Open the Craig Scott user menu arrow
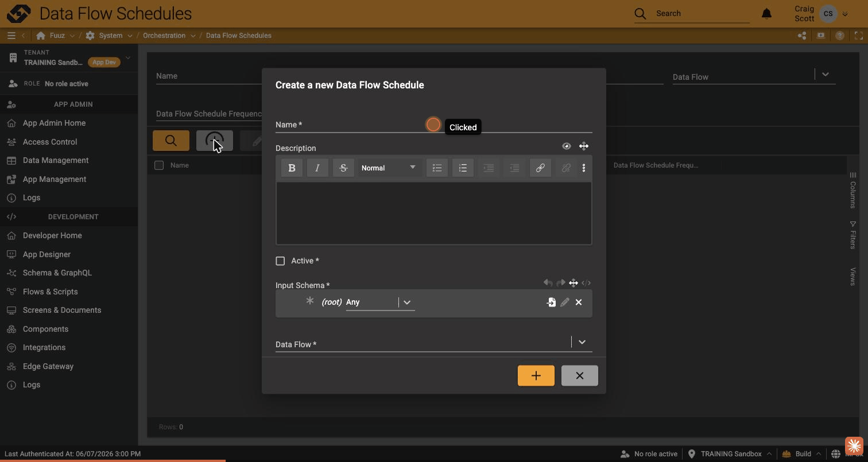Screen dimensions: 868x462 coord(845,14)
